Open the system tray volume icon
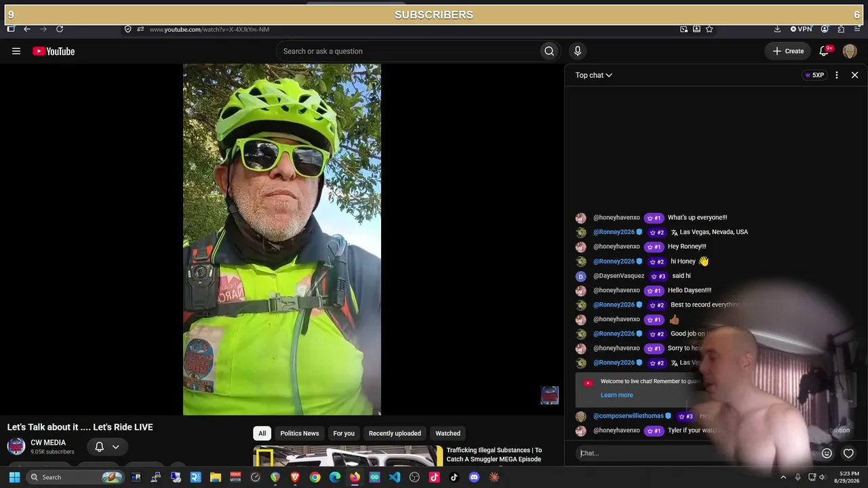Viewport: 868px width, 488px height. [822, 477]
